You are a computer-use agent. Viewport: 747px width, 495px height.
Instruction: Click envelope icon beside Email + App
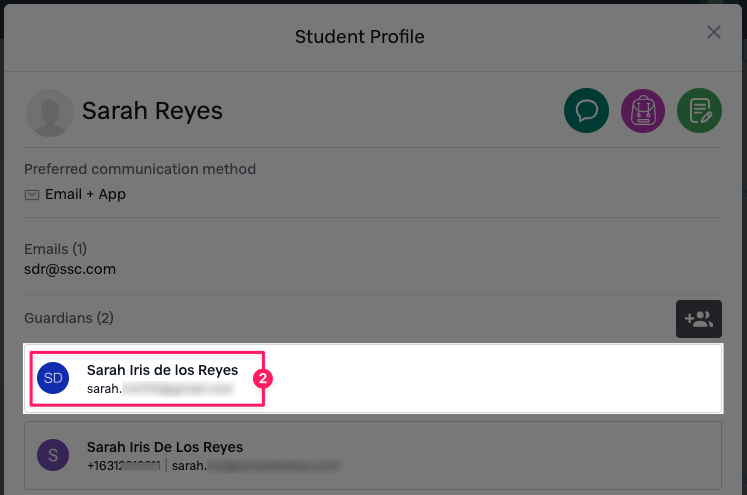pos(32,194)
